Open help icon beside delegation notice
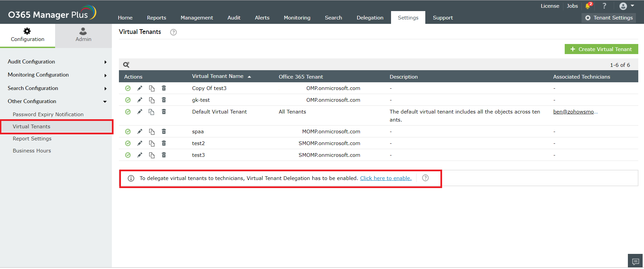Screen dimensions: 644x269 click(x=425, y=178)
